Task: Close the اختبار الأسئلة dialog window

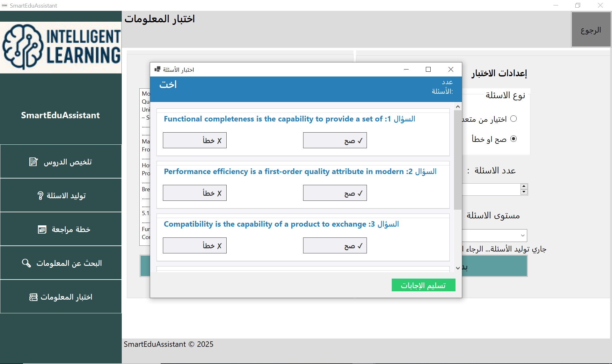Action: point(451,69)
